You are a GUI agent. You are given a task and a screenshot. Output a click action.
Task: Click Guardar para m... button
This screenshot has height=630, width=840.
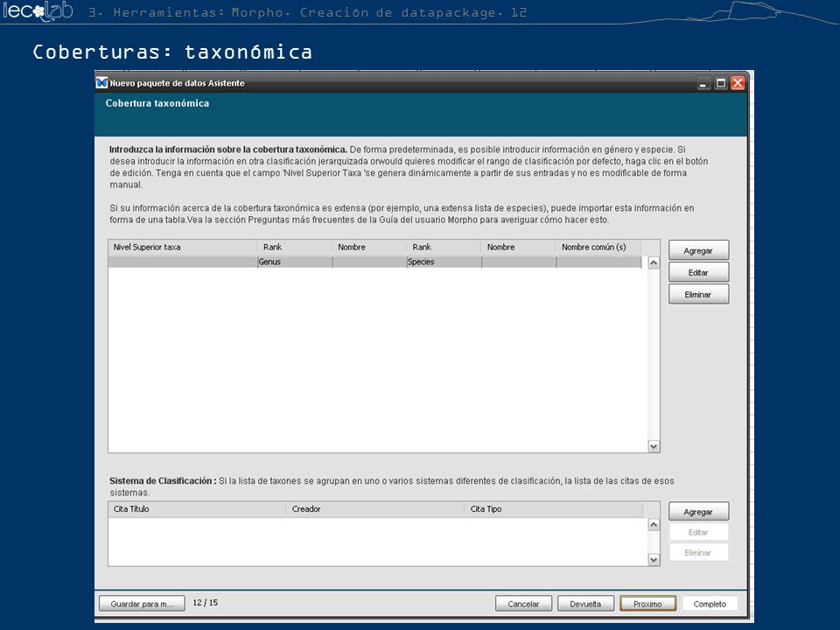(142, 604)
